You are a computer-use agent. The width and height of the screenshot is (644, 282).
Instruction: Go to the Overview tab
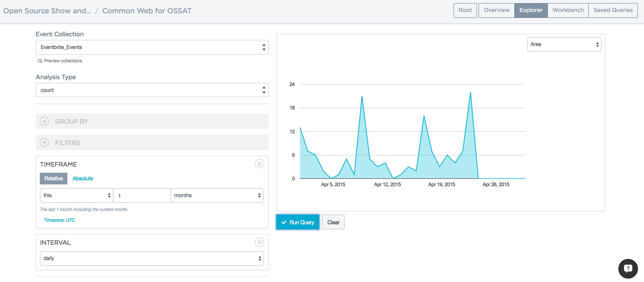point(496,10)
